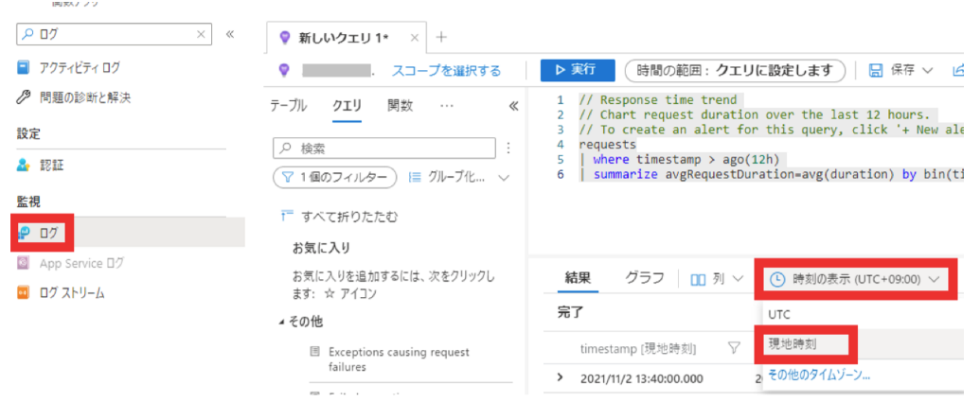Switch to 結果 results tab

(579, 278)
